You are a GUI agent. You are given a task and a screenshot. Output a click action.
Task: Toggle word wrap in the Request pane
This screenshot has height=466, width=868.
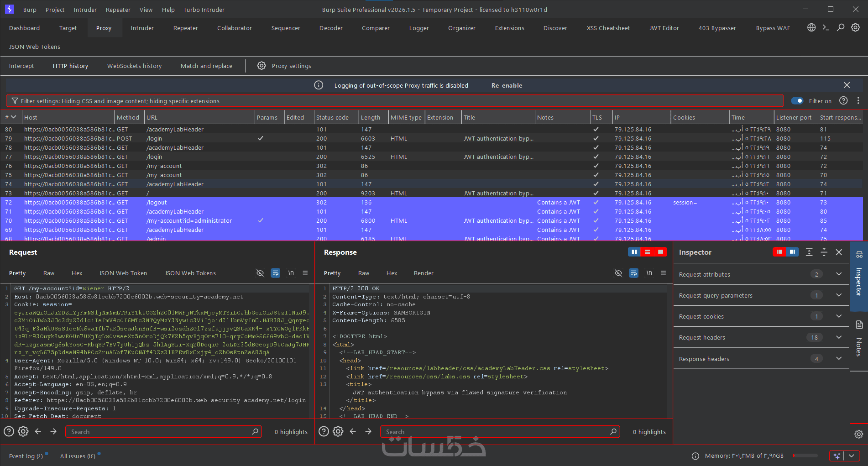[276, 273]
